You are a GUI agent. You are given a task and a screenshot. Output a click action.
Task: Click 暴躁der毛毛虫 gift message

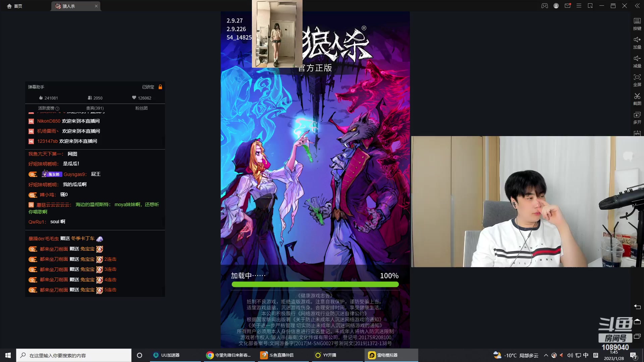pyautogui.click(x=66, y=239)
